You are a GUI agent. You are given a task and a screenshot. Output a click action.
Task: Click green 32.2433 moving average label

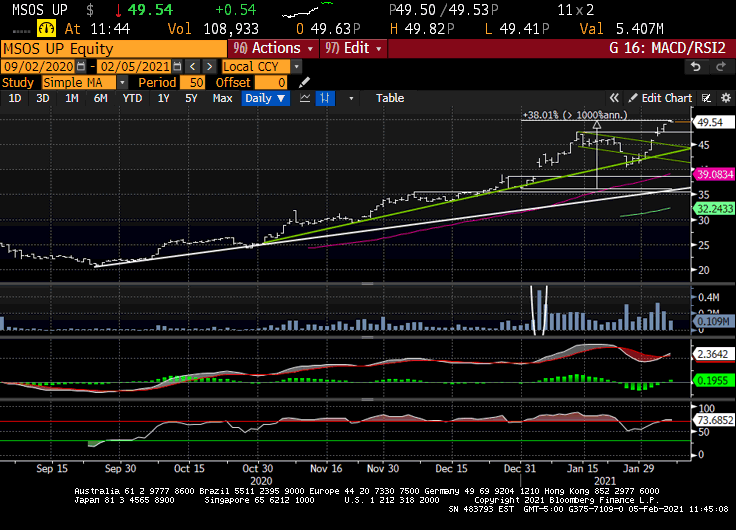coord(714,208)
